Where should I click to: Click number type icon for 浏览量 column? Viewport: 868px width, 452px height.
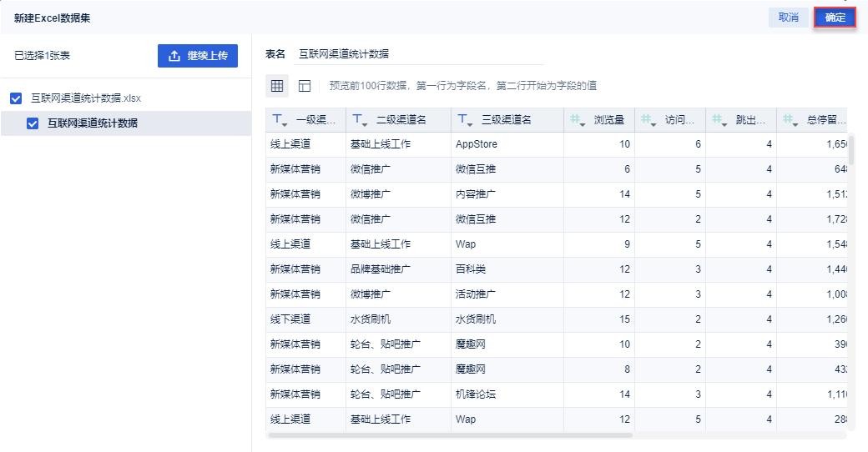pos(577,120)
